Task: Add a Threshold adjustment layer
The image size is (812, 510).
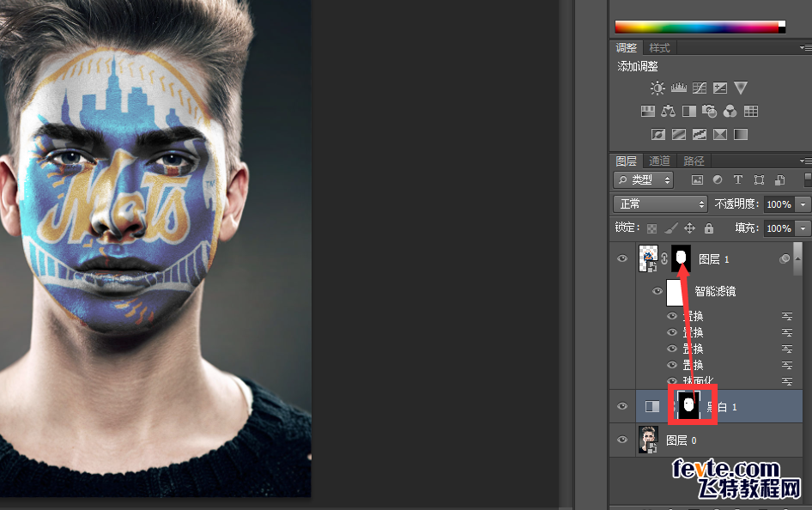Action: click(x=700, y=135)
